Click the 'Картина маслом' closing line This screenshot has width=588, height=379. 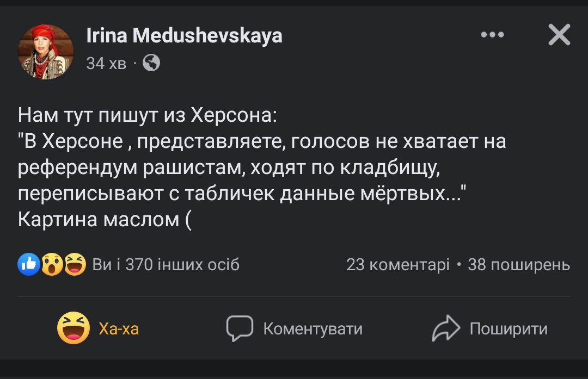click(x=105, y=219)
